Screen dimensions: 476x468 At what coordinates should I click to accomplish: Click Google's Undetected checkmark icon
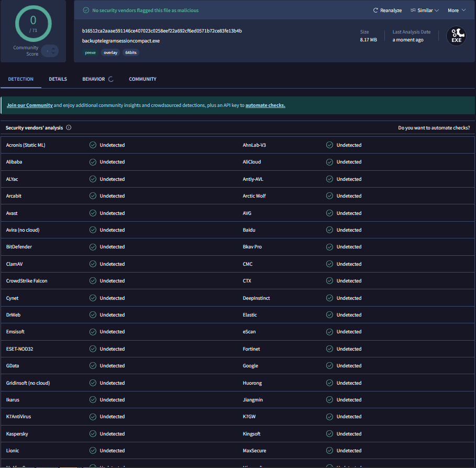[x=329, y=366]
